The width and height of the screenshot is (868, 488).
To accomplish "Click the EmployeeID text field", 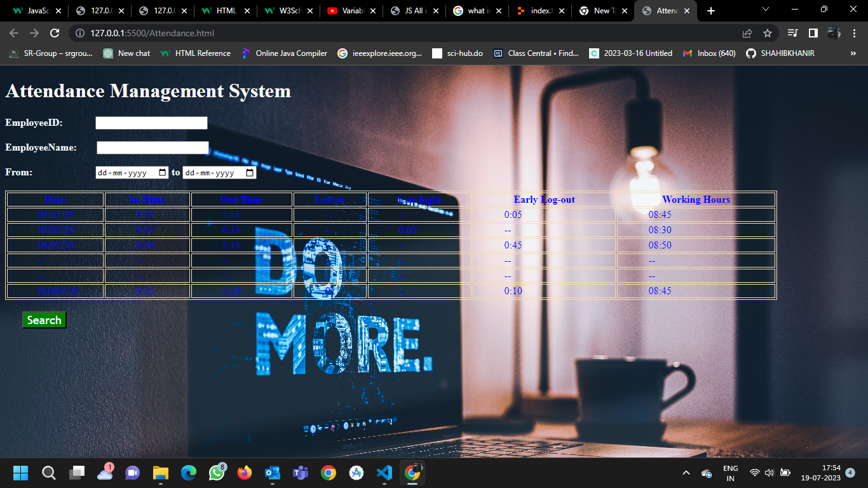I will [x=151, y=123].
